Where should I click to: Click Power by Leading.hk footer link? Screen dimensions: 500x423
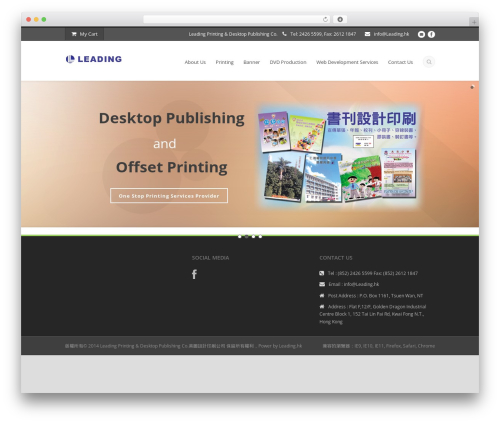click(280, 346)
